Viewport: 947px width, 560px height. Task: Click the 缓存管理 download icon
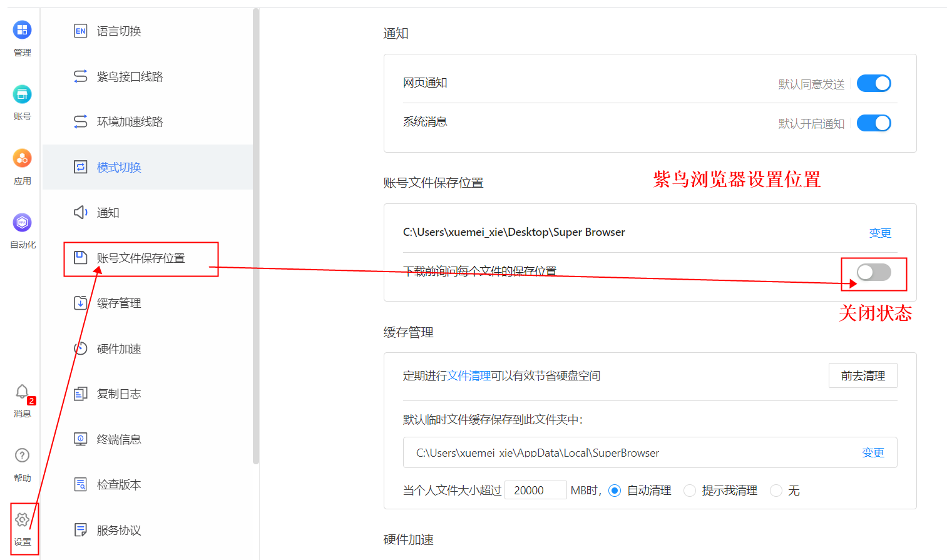point(81,303)
